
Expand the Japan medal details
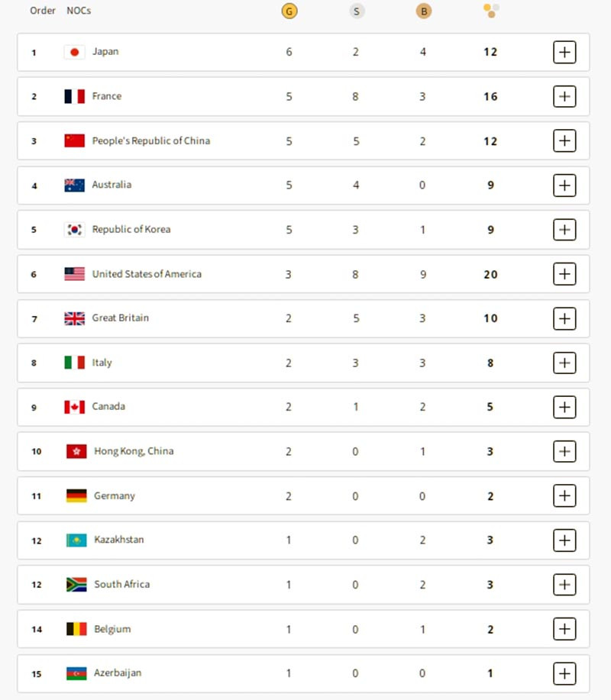pos(564,52)
